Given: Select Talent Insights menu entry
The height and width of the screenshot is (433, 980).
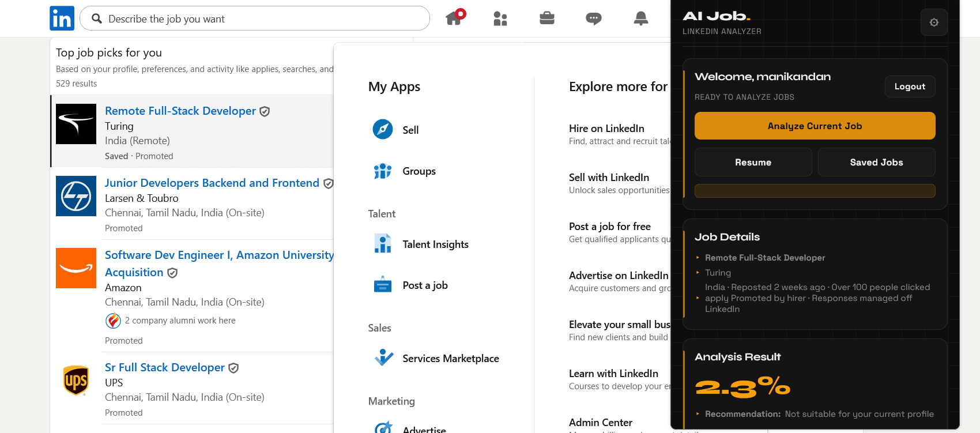Looking at the screenshot, I should click(x=435, y=244).
